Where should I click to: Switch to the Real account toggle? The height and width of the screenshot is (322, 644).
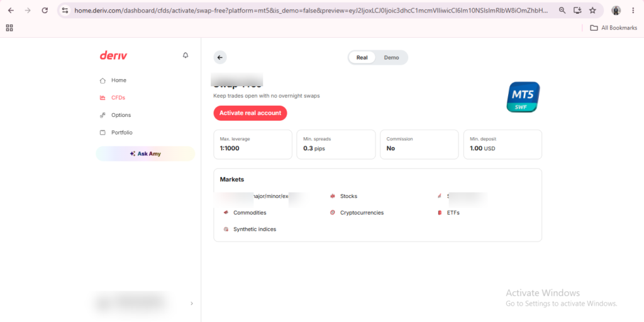tap(362, 57)
